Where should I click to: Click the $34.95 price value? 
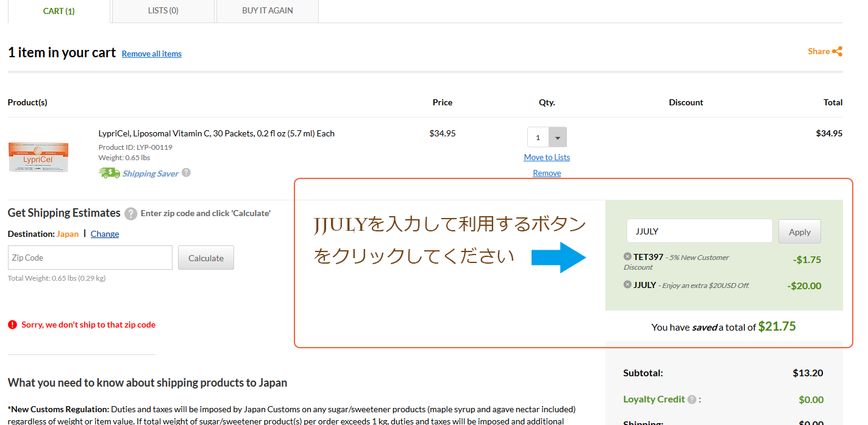(443, 133)
